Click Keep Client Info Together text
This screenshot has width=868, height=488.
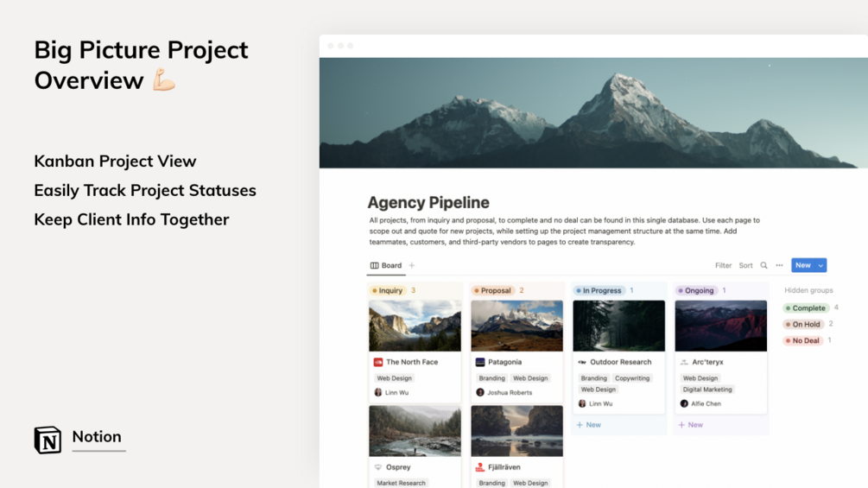(x=131, y=219)
